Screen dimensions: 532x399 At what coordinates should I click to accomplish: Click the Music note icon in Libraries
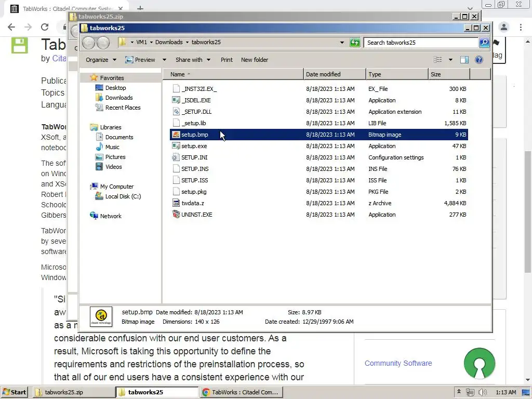click(x=99, y=147)
